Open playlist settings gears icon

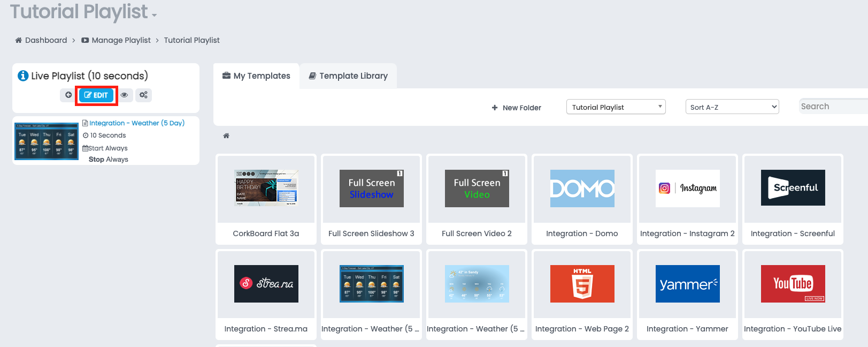143,95
